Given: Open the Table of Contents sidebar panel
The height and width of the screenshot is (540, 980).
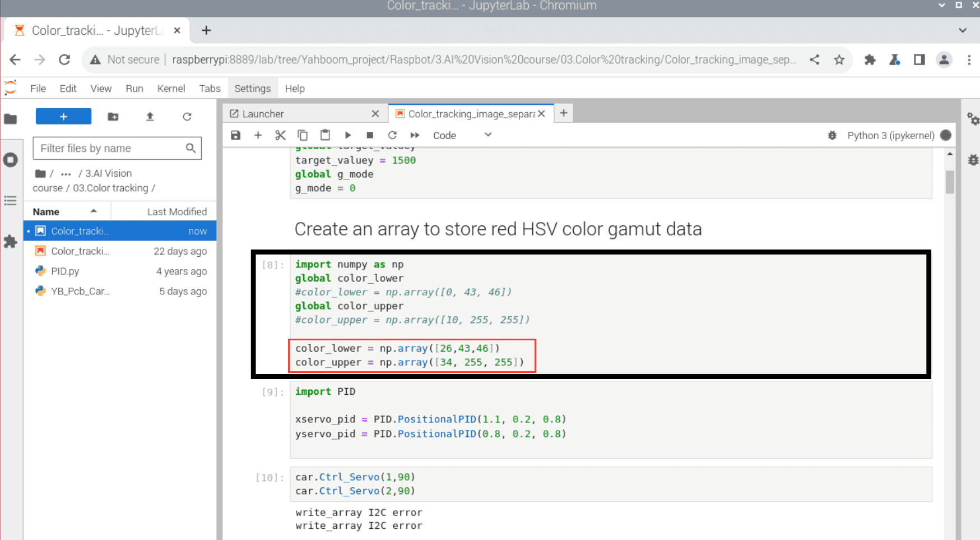Looking at the screenshot, I should (x=11, y=201).
